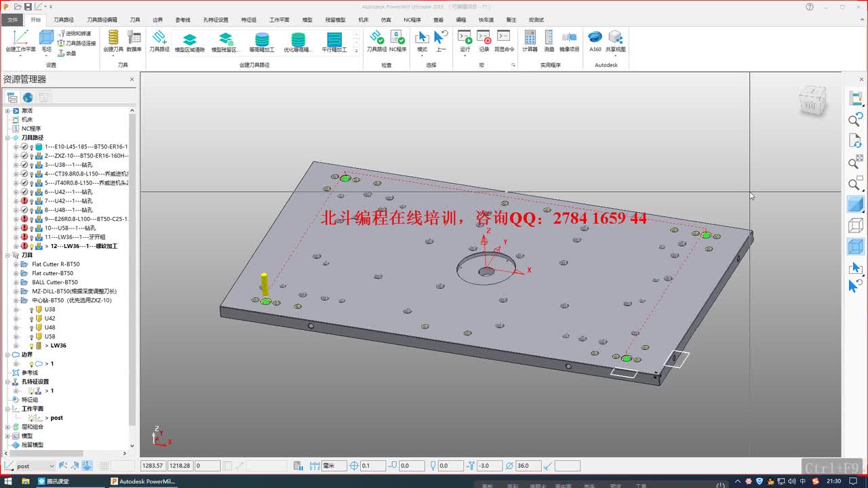This screenshot has width=868, height=488.
Task: Select the 模型区域清除 strategy
Action: tap(190, 42)
